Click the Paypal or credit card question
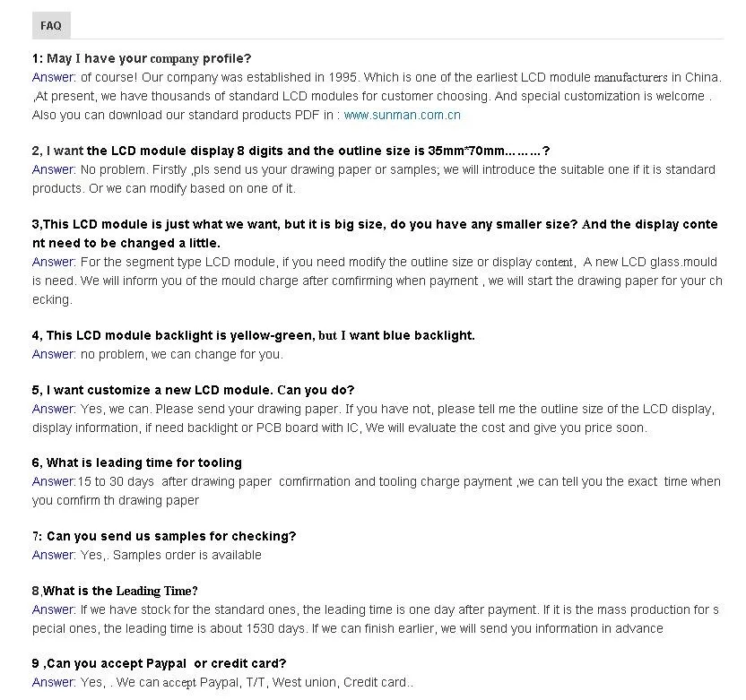The width and height of the screenshot is (746, 700). pos(159,663)
